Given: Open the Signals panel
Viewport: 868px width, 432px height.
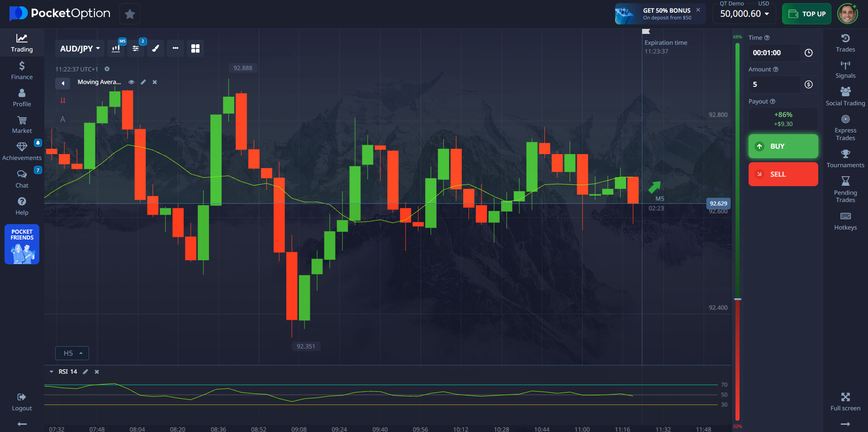Looking at the screenshot, I should [x=845, y=70].
